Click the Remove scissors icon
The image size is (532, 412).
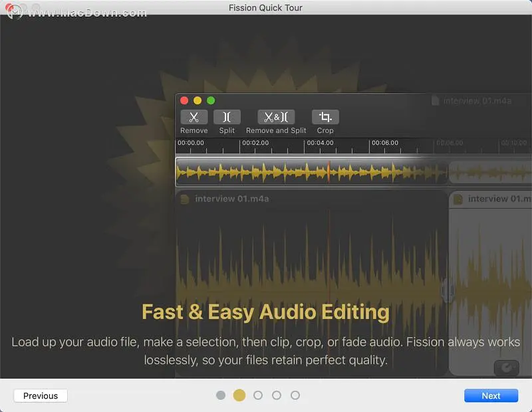point(194,118)
